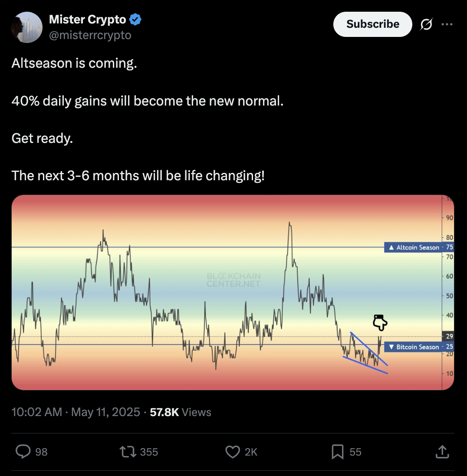This screenshot has width=467, height=476.
Task: Bookmark this post
Action: point(338,452)
